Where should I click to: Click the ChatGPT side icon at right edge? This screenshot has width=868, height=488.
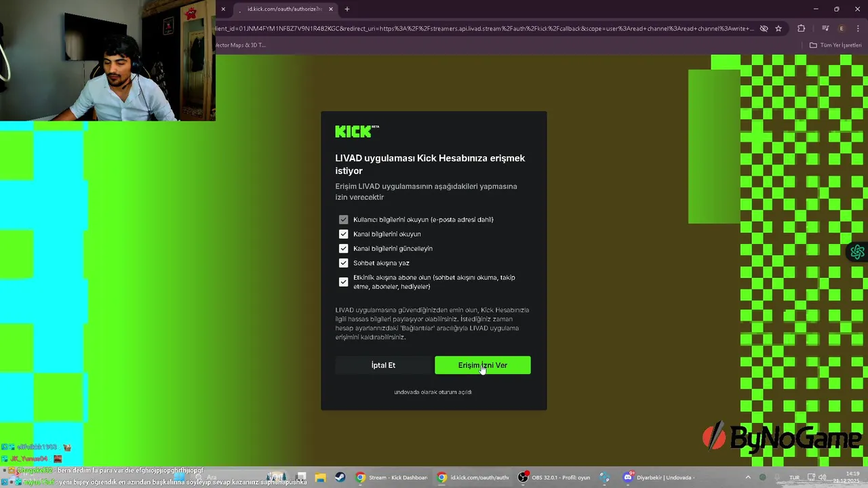tap(858, 252)
